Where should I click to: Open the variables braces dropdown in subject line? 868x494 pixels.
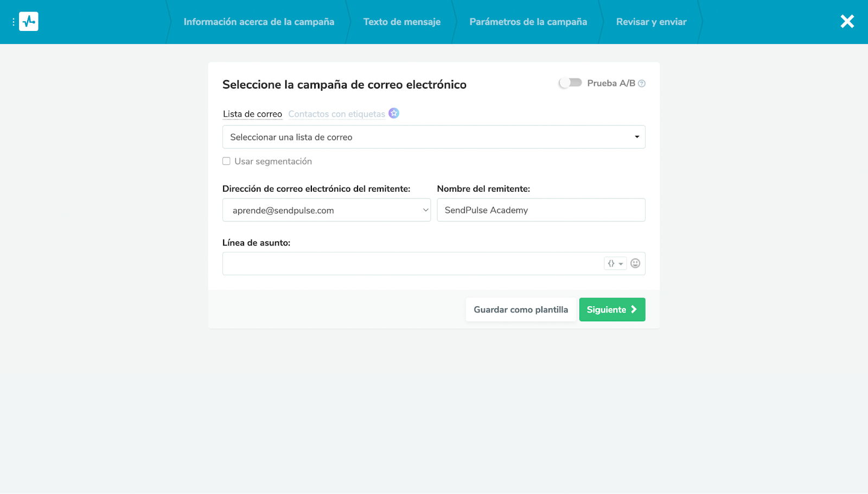pyautogui.click(x=615, y=263)
